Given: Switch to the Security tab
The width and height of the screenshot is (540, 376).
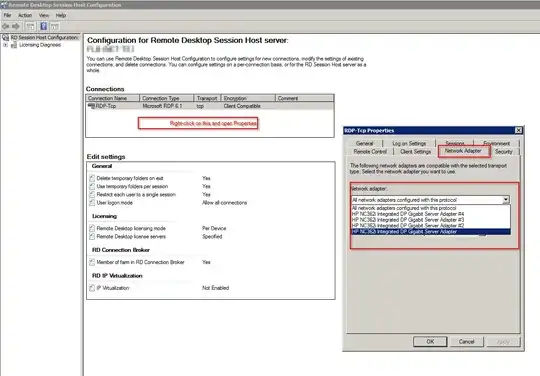Looking at the screenshot, I should click(x=504, y=152).
